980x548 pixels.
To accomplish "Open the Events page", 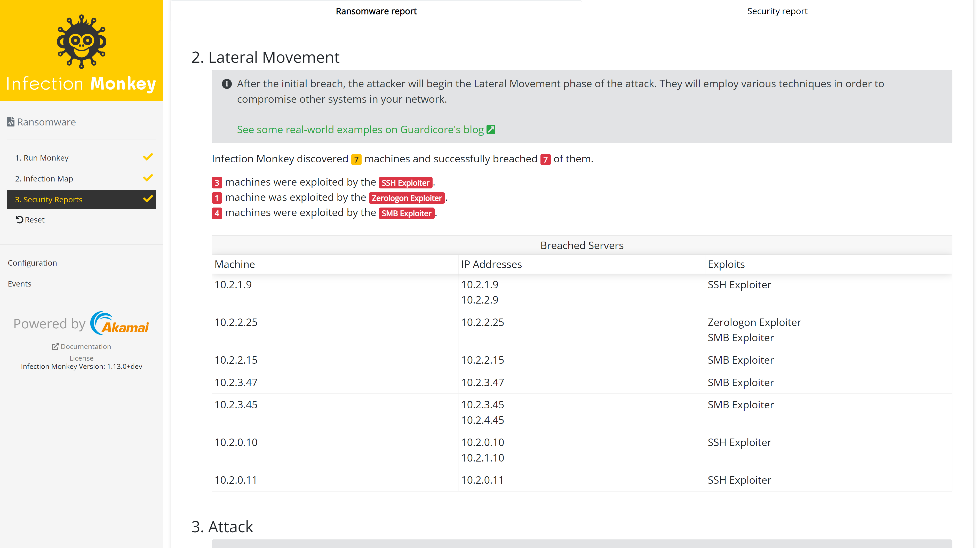I will pyautogui.click(x=19, y=284).
